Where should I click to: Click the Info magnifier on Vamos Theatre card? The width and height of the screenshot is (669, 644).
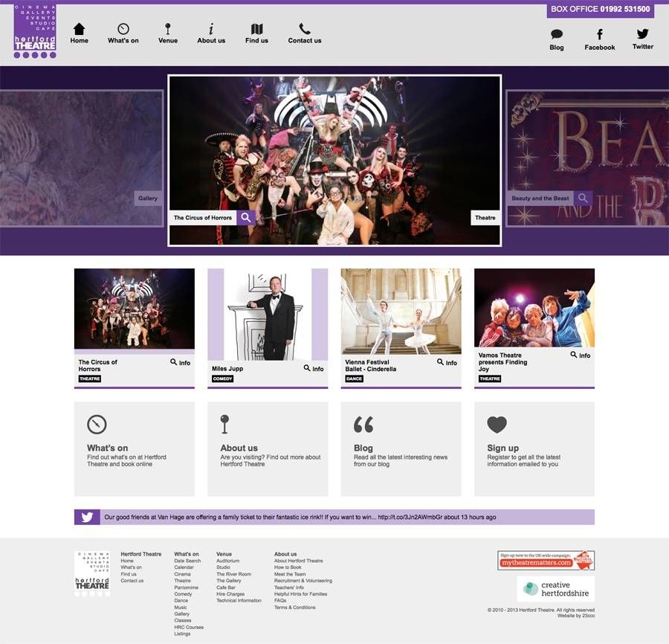click(x=574, y=355)
